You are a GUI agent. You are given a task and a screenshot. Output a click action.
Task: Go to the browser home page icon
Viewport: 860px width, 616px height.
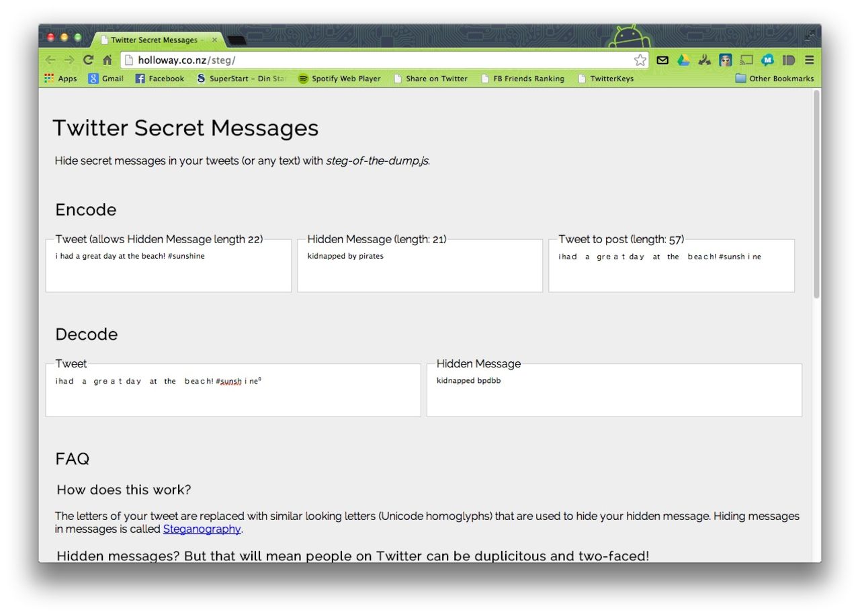(107, 60)
